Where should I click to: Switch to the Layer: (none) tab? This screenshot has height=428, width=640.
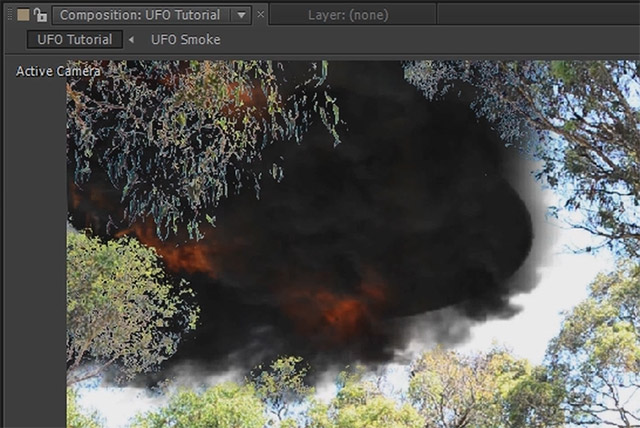tap(348, 15)
